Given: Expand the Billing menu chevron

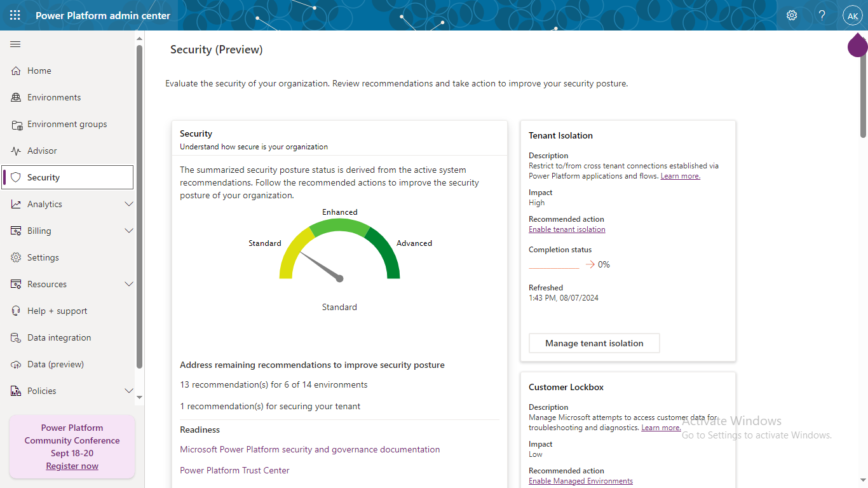Looking at the screenshot, I should [129, 231].
